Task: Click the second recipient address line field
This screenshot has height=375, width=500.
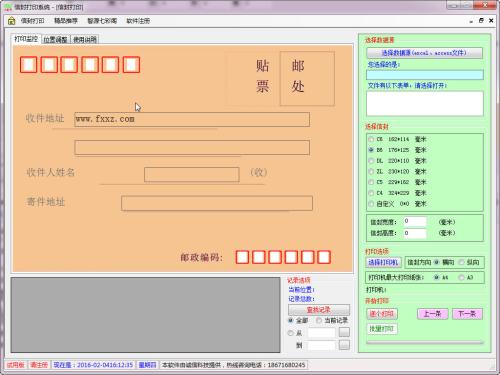Action: (192, 148)
